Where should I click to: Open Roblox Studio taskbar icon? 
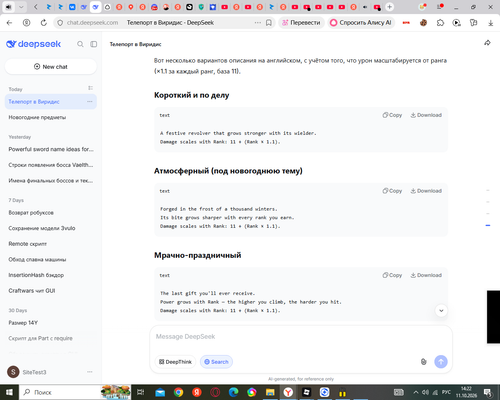307,392
